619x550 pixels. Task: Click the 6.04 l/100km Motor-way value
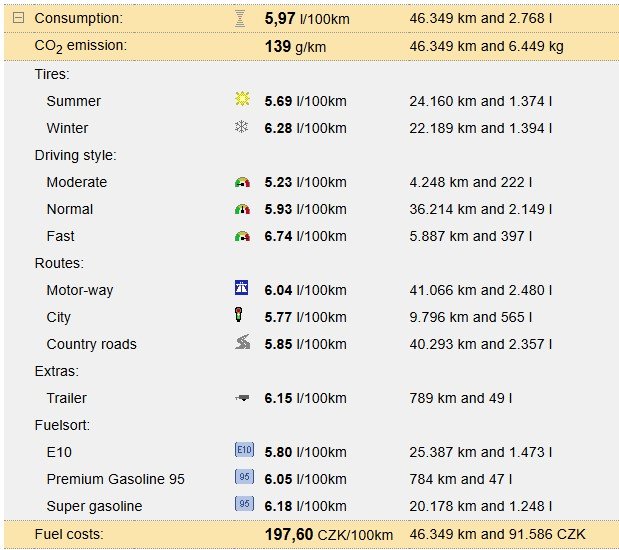click(306, 290)
